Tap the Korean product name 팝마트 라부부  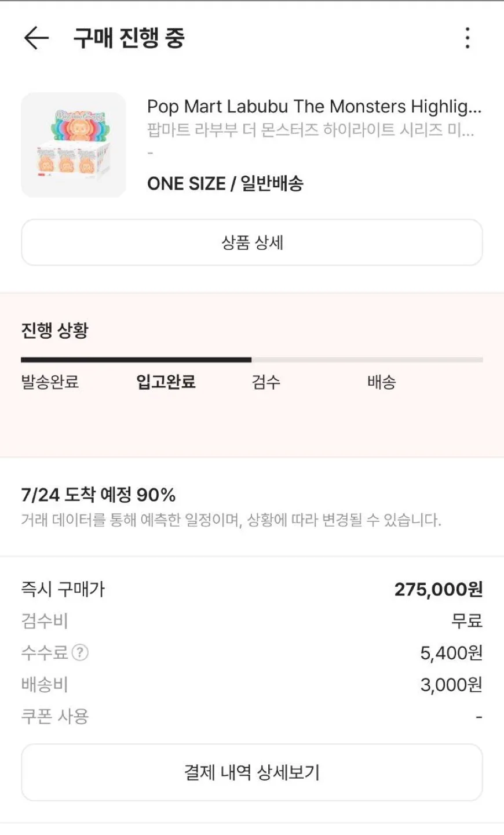[x=311, y=130]
